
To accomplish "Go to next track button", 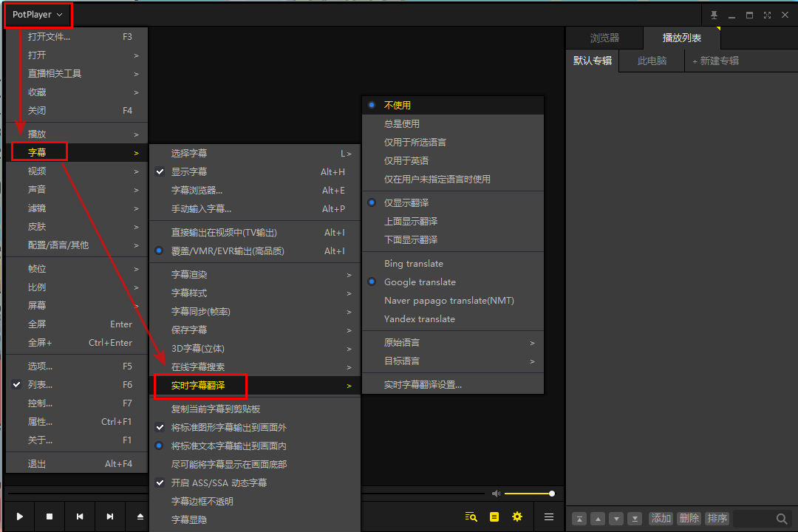I will coord(110,516).
